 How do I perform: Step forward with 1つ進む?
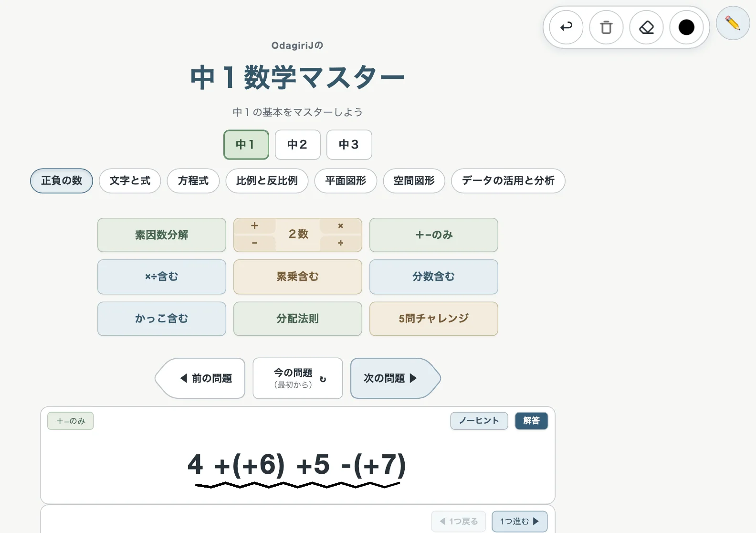click(519, 522)
